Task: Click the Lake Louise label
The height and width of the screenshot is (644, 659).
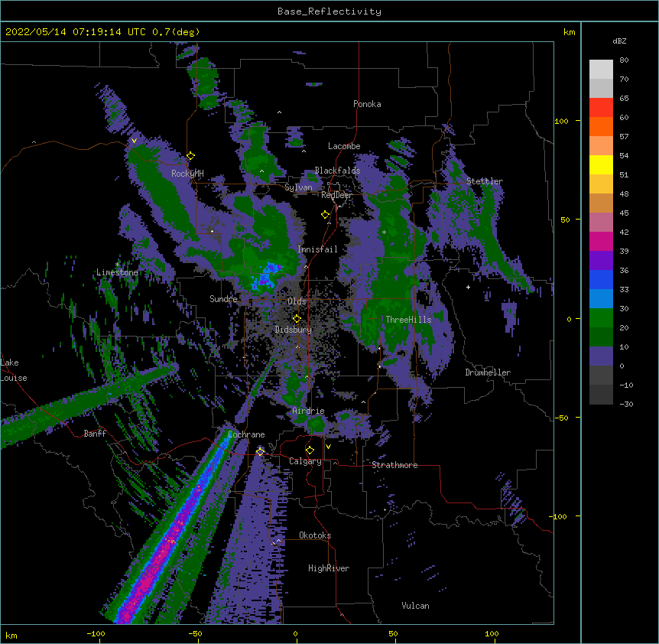Action: [14, 370]
